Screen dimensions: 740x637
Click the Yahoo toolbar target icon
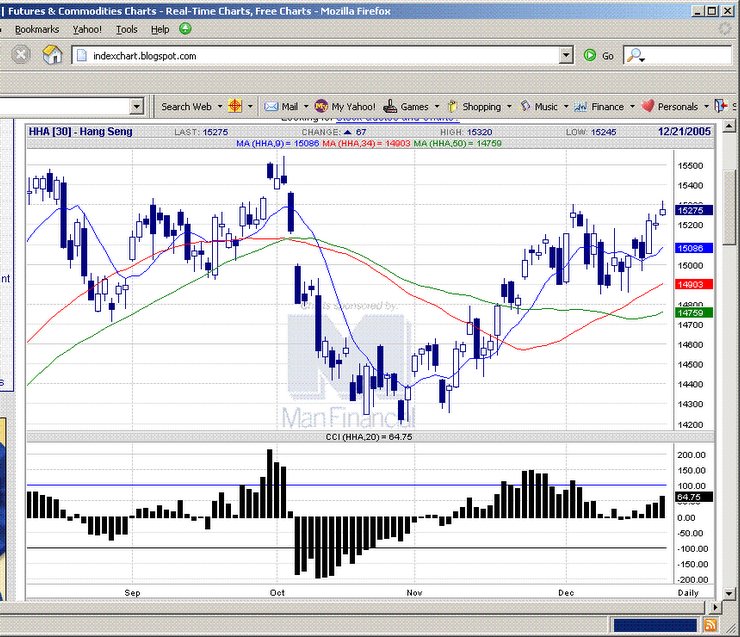click(x=235, y=106)
